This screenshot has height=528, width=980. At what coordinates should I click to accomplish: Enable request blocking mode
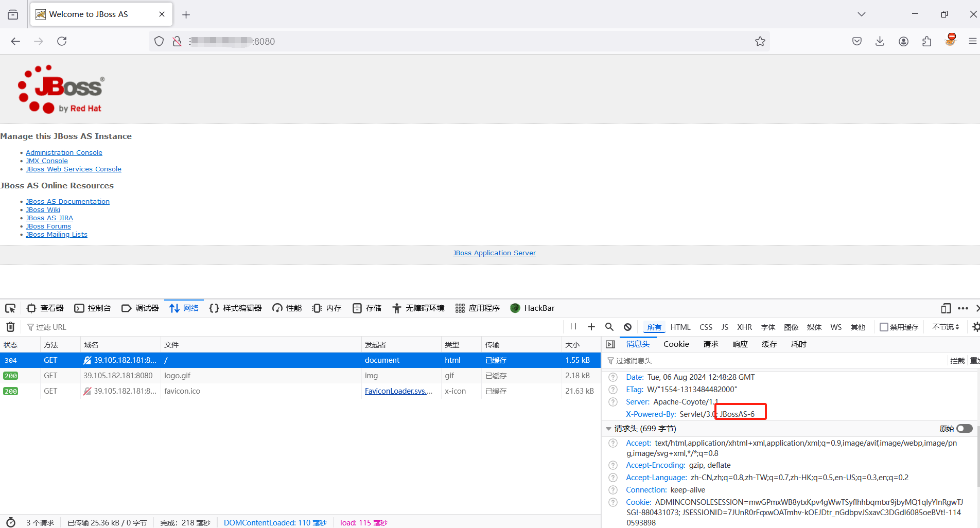click(627, 327)
